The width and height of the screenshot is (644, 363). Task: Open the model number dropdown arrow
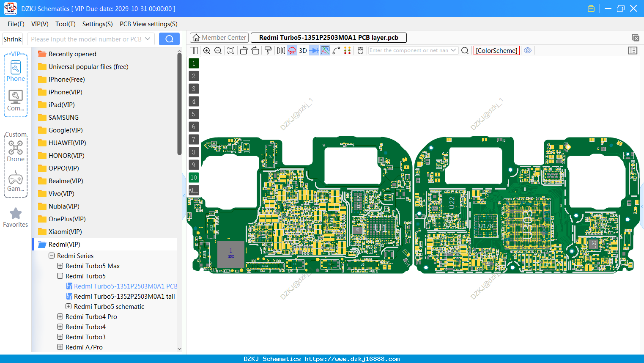point(148,39)
